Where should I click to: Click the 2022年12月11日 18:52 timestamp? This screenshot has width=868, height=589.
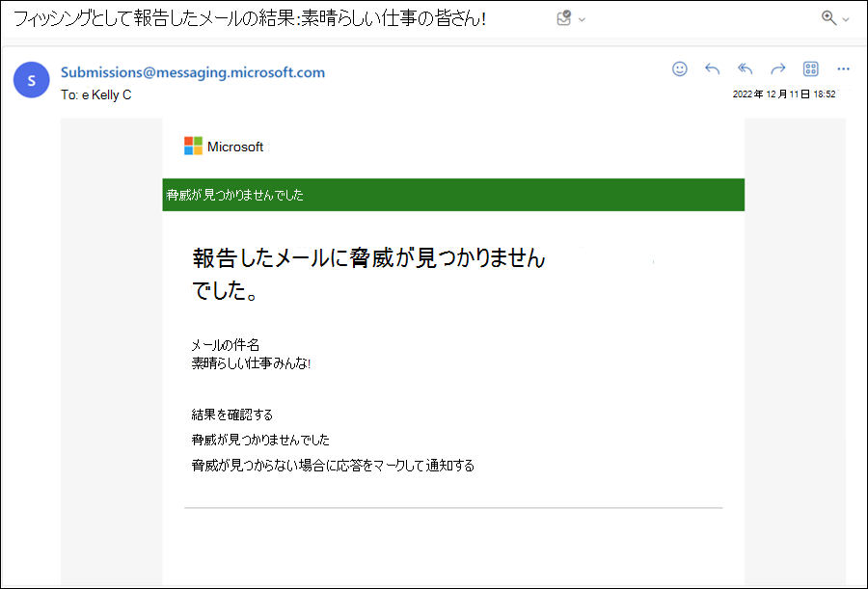784,94
